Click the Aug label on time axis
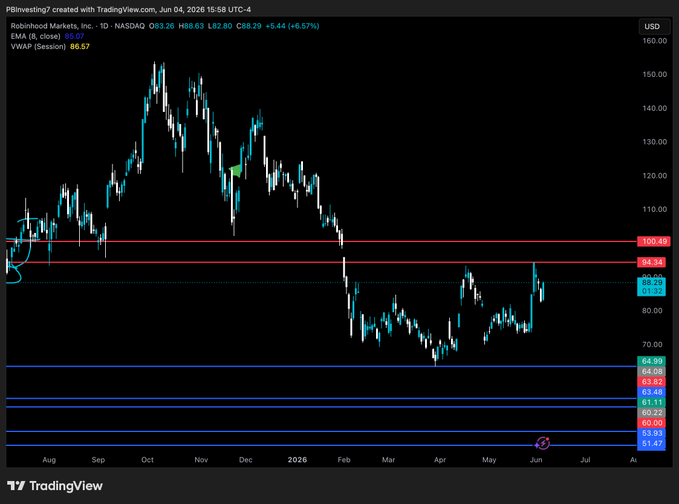This screenshot has width=679, height=504. tap(49, 460)
